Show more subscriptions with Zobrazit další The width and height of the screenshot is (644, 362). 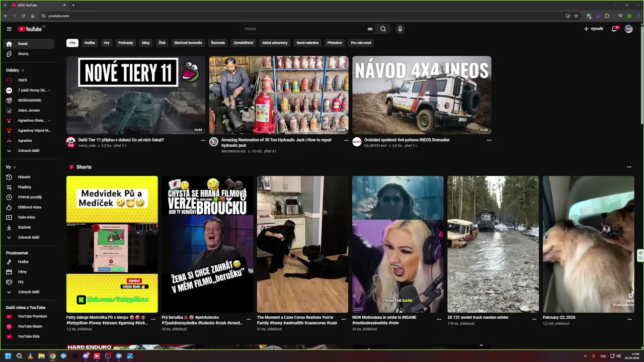coord(29,151)
